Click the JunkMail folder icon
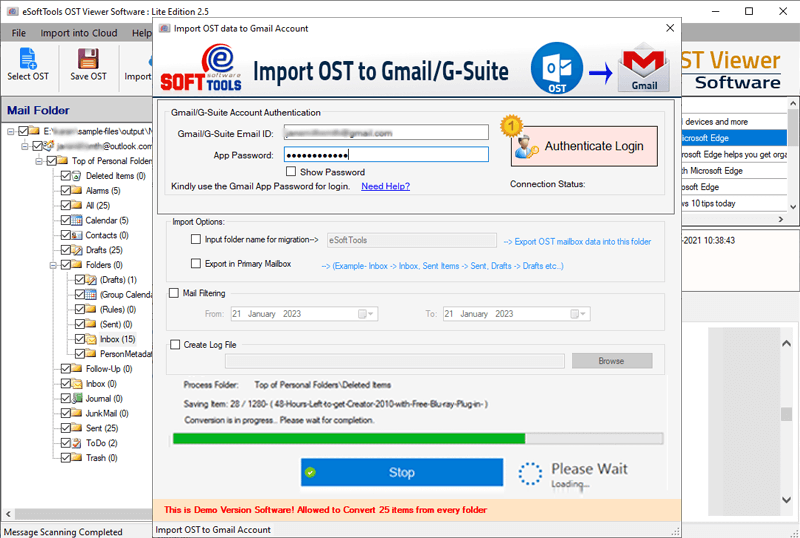The height and width of the screenshot is (538, 800). 77,413
